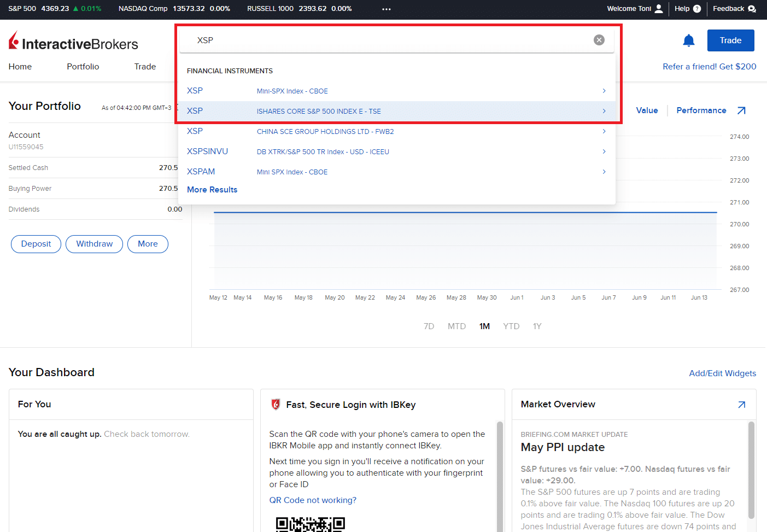
Task: Select XSPSINVU DB XTRK result
Action: 397,151
